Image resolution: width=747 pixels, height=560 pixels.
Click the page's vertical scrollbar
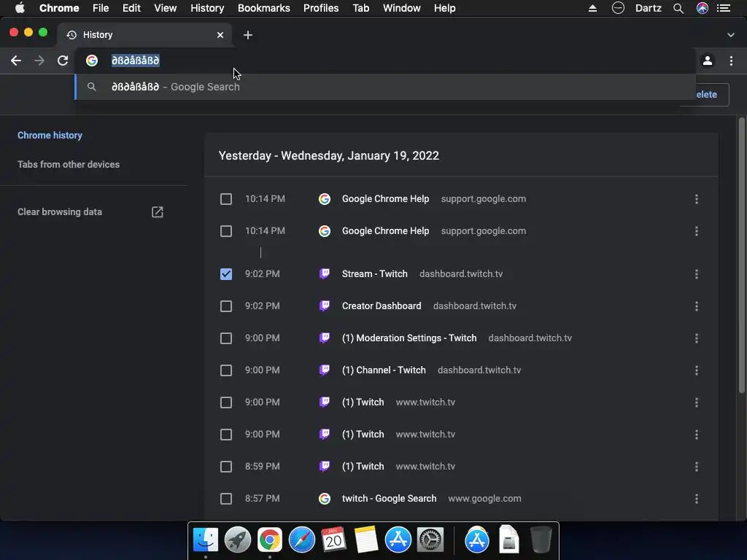741,254
